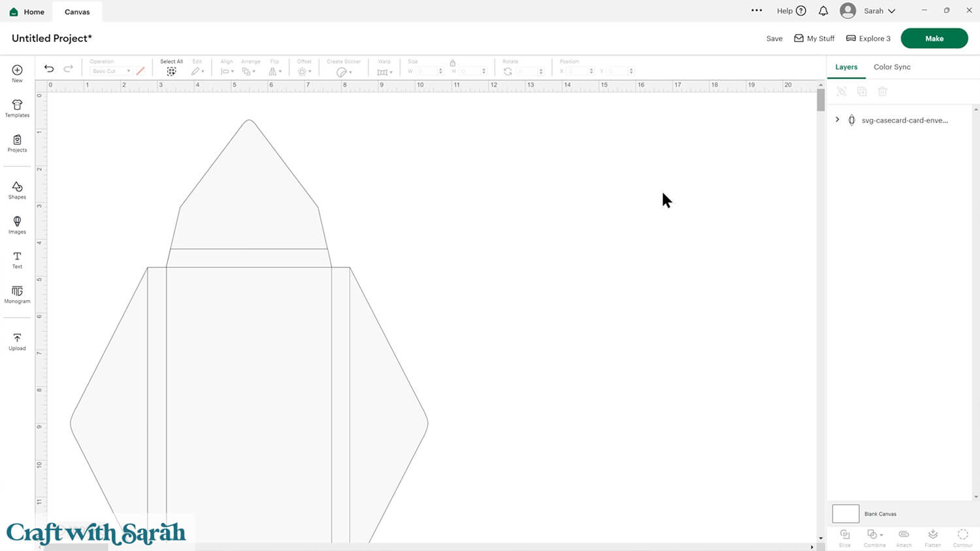Open the Combine menu

874,538
